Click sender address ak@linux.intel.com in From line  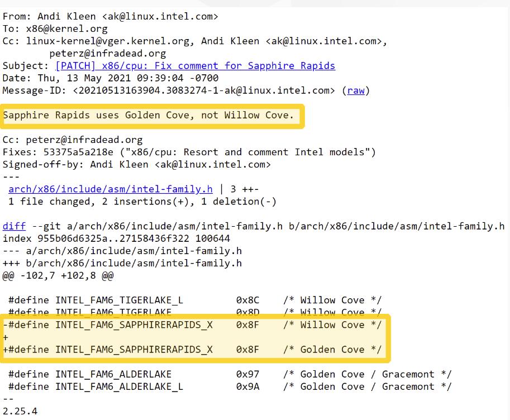coord(160,16)
